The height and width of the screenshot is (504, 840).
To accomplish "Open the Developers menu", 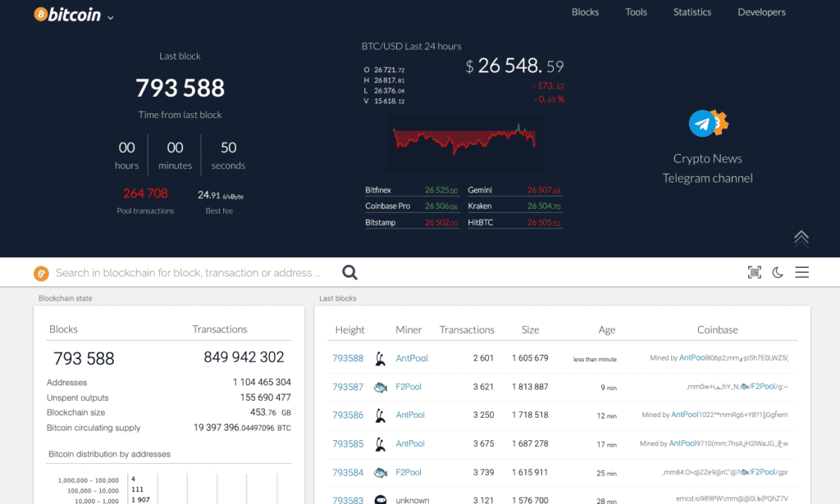I will coord(761,12).
